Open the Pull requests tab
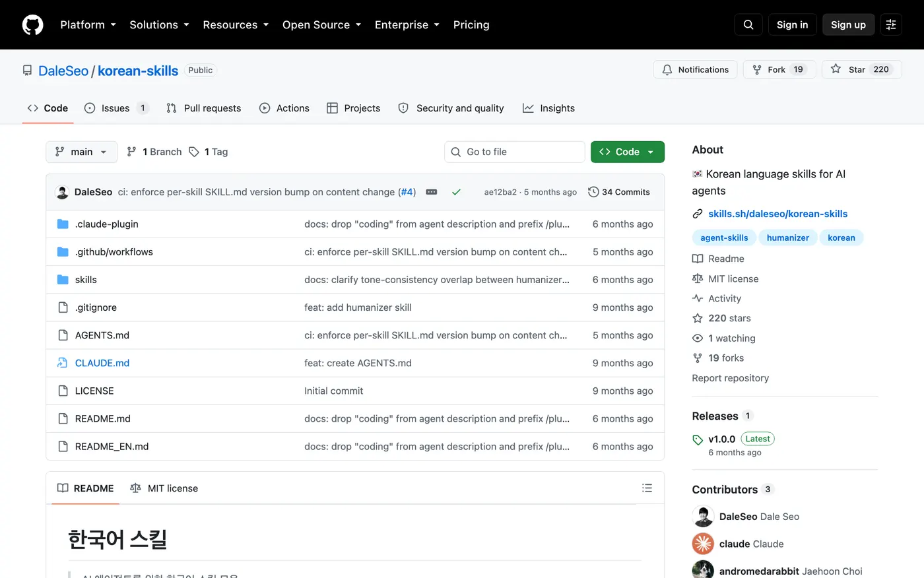The image size is (924, 578). tap(204, 108)
